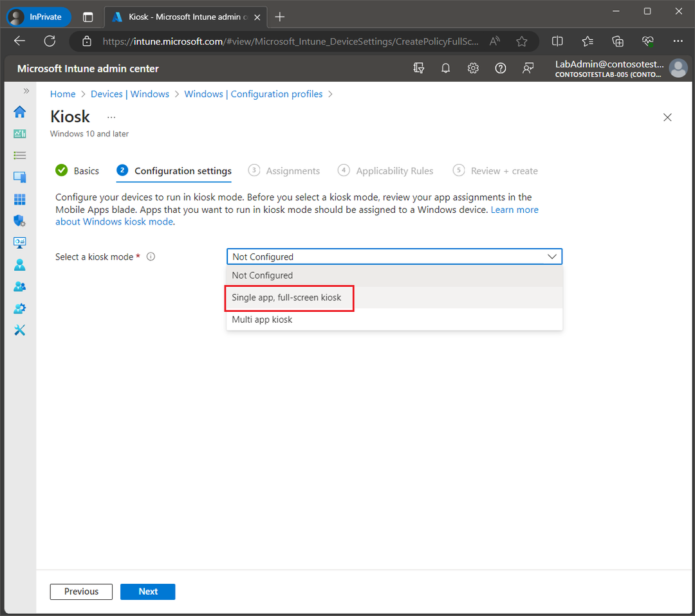This screenshot has width=695, height=616.
Task: Go to the Applicability Rules step tab
Action: click(385, 171)
